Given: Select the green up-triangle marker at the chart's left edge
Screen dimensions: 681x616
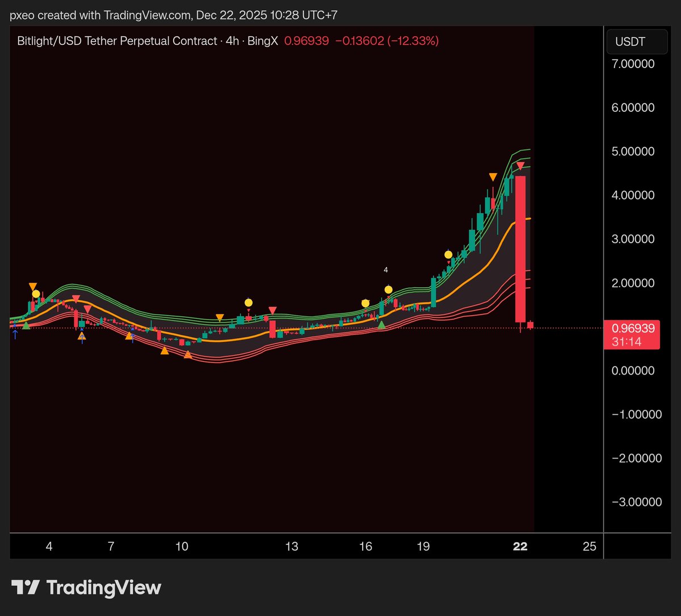Looking at the screenshot, I should click(26, 325).
